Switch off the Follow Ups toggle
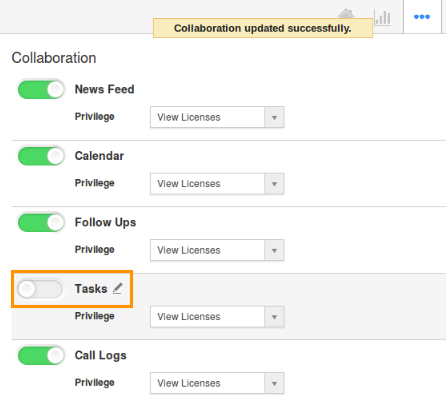 tap(41, 222)
